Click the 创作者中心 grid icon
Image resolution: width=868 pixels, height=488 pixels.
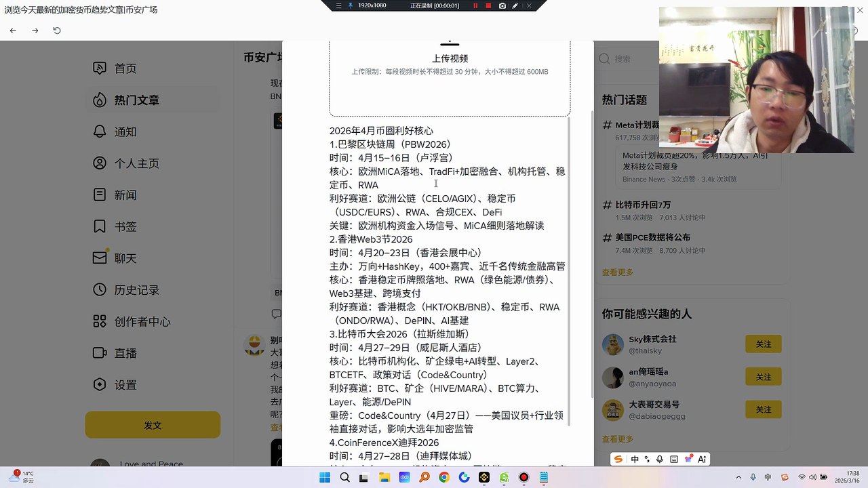(x=100, y=322)
